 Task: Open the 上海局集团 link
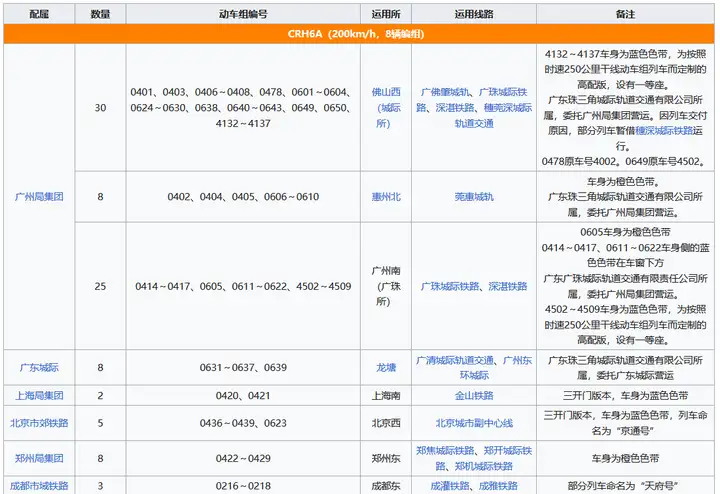pyautogui.click(x=39, y=395)
